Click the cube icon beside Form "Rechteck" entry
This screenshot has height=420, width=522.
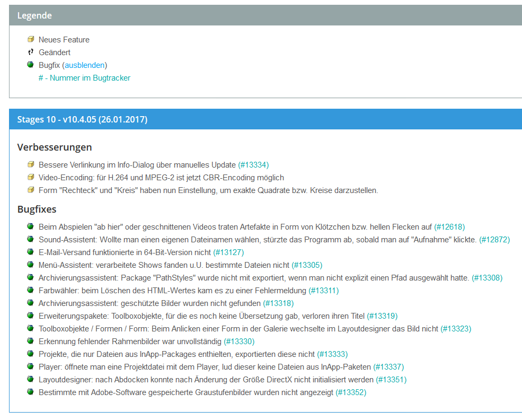(x=31, y=190)
